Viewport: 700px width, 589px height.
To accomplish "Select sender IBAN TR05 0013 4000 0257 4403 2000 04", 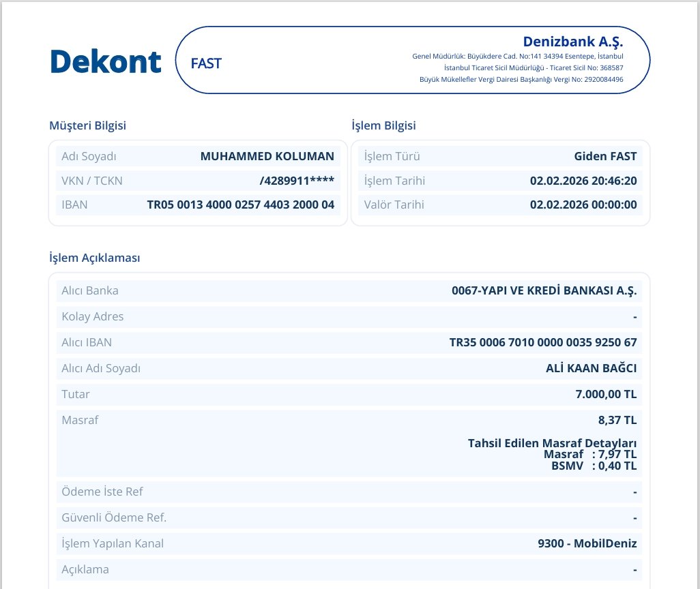I will [x=241, y=205].
